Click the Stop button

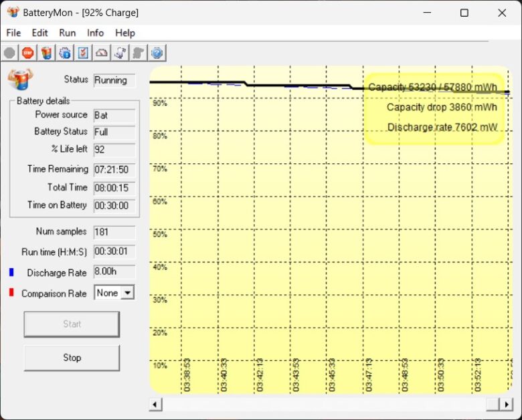(x=72, y=358)
